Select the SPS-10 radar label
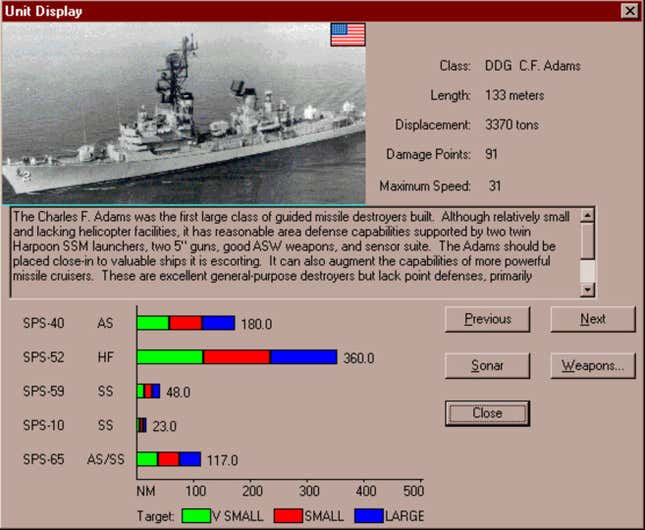The height and width of the screenshot is (530, 645). pyautogui.click(x=44, y=425)
